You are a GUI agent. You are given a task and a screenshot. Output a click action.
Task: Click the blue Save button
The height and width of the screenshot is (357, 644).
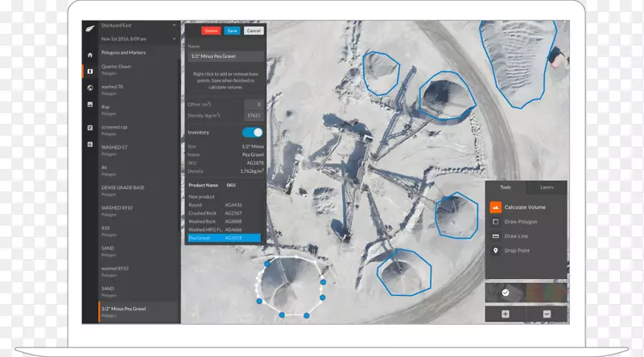tap(233, 30)
